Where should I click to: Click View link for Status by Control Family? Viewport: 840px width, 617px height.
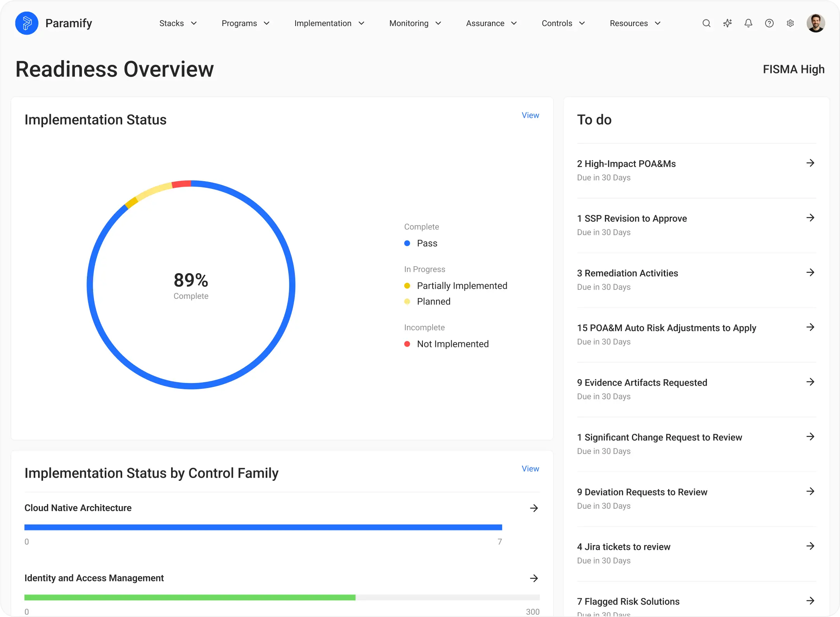coord(530,469)
